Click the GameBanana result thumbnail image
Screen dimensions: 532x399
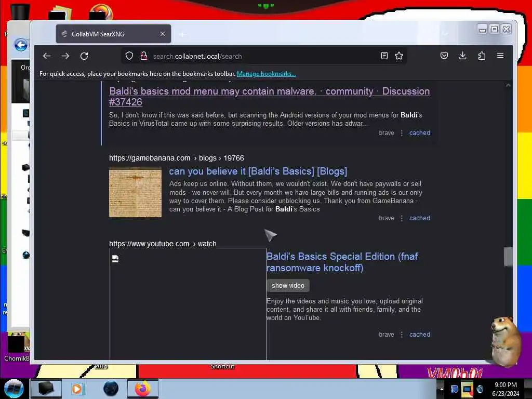[x=135, y=192]
